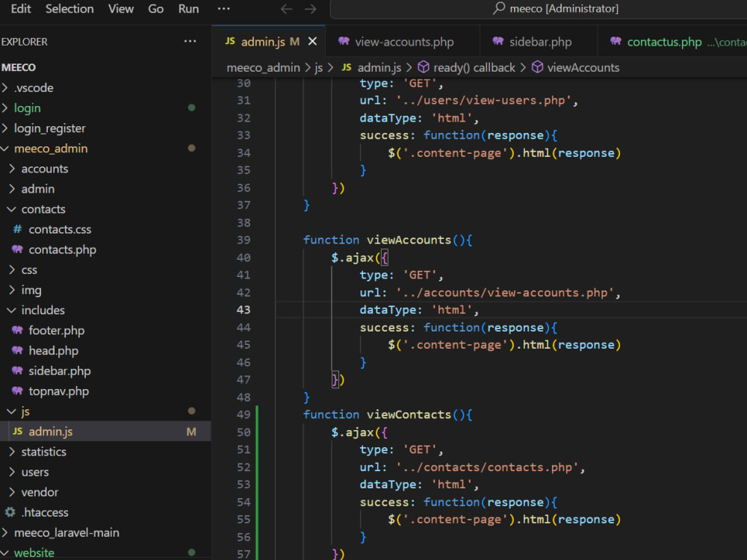Click line number 43 in the gutter
This screenshot has height=560, width=747.
[244, 310]
